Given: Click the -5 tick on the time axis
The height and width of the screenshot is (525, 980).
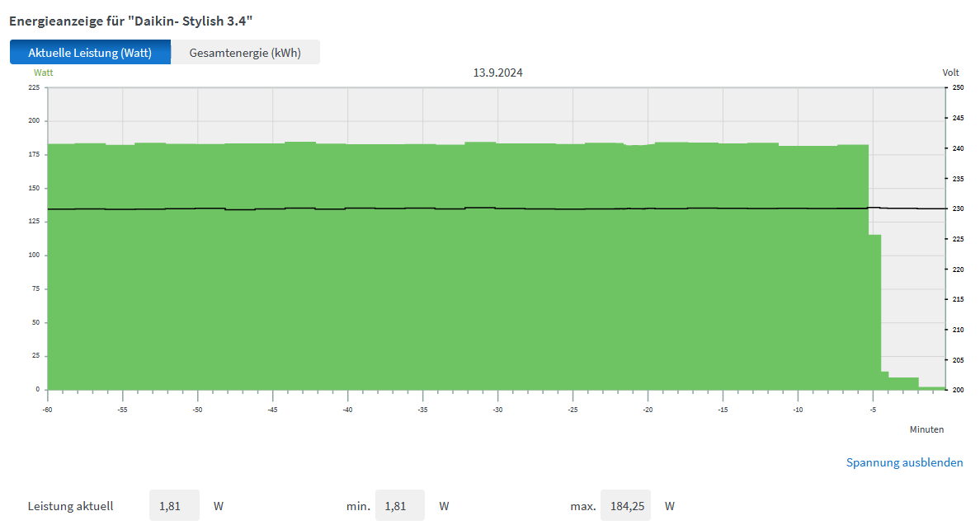Looking at the screenshot, I should (x=873, y=410).
